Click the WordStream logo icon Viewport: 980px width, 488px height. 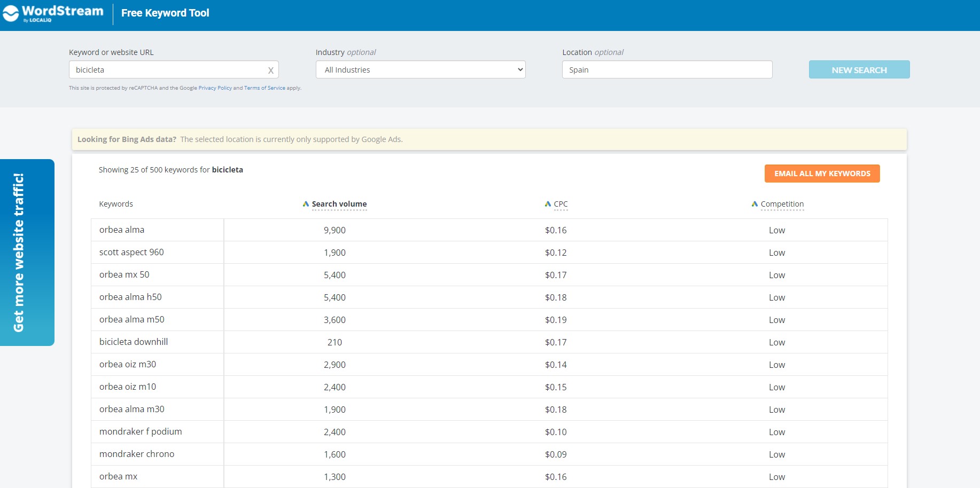(11, 13)
